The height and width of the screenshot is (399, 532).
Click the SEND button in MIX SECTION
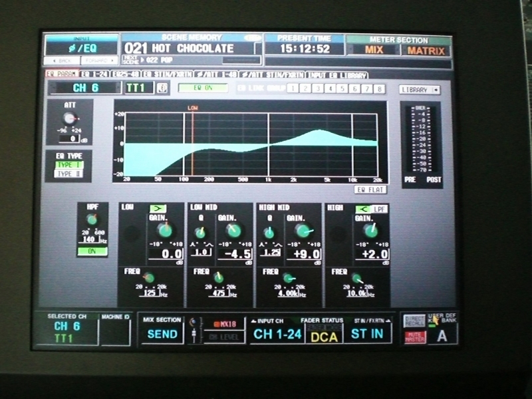pyautogui.click(x=162, y=334)
